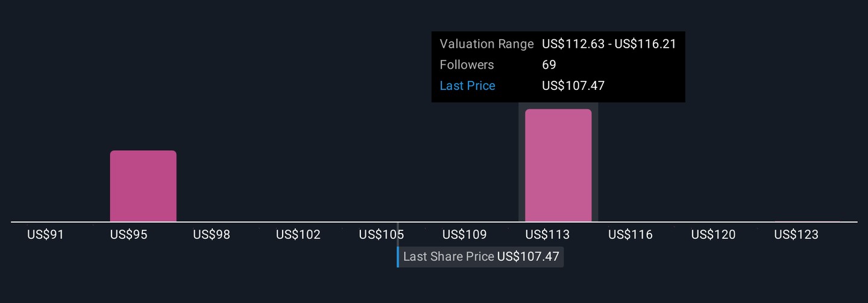Select the highlighted pink bar above US$113
This screenshot has width=868, height=303.
[x=558, y=165]
